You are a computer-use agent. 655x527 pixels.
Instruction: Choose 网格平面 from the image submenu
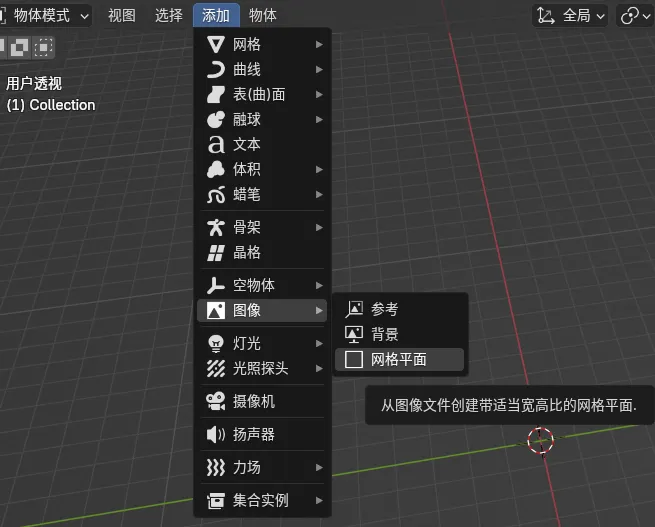pyautogui.click(x=400, y=360)
